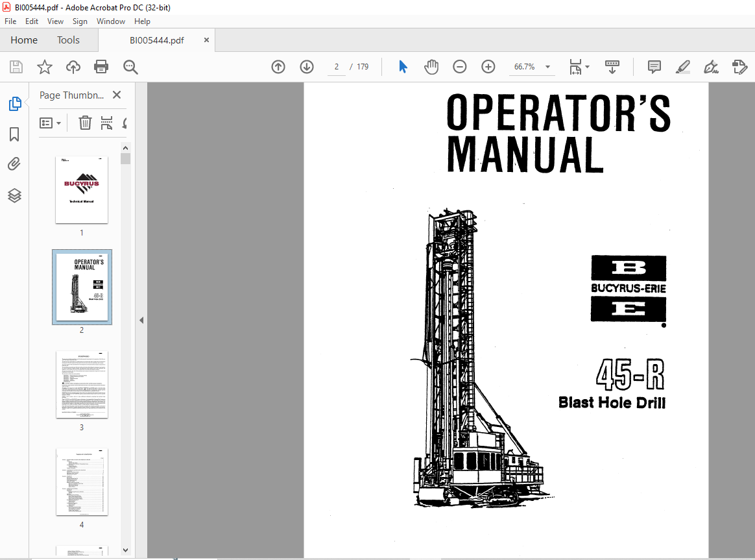Zoom out with the minus icon
This screenshot has width=755, height=560.
pos(460,67)
